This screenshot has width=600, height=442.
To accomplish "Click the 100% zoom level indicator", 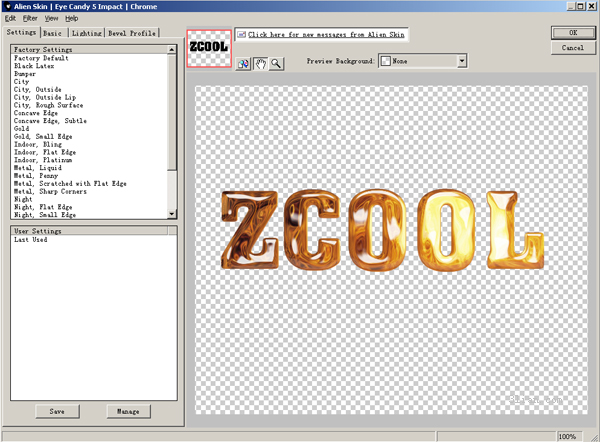I will [x=569, y=436].
